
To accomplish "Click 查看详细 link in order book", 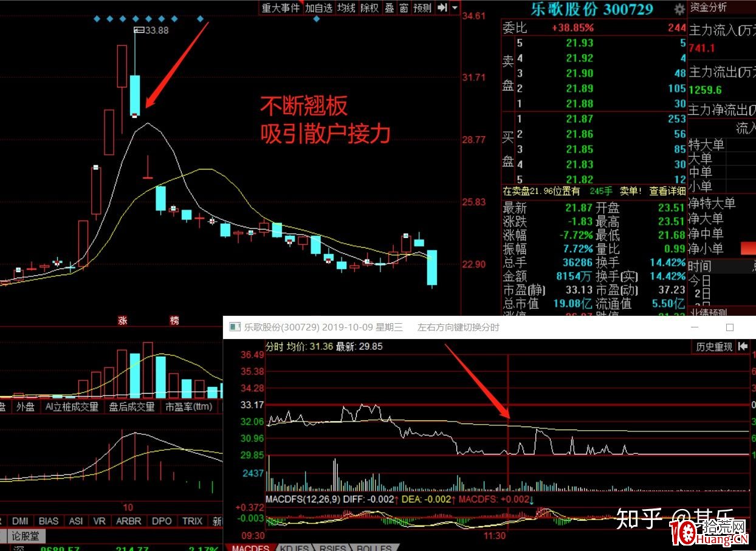I will pos(667,191).
